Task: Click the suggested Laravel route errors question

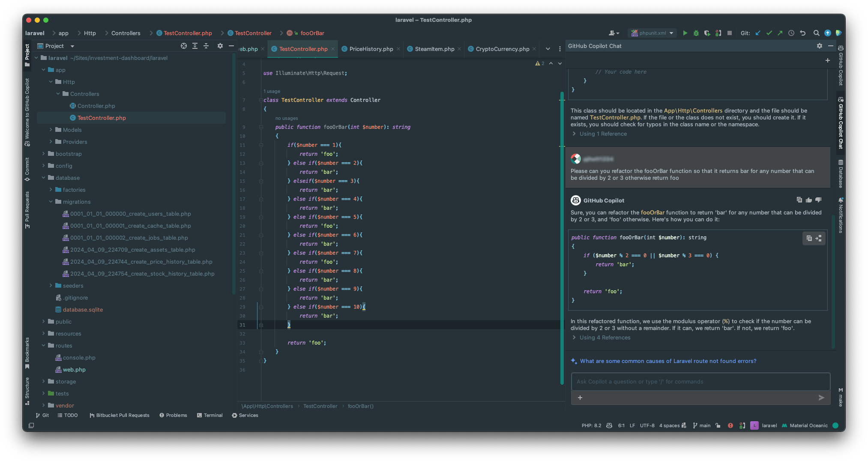Action: click(x=667, y=361)
